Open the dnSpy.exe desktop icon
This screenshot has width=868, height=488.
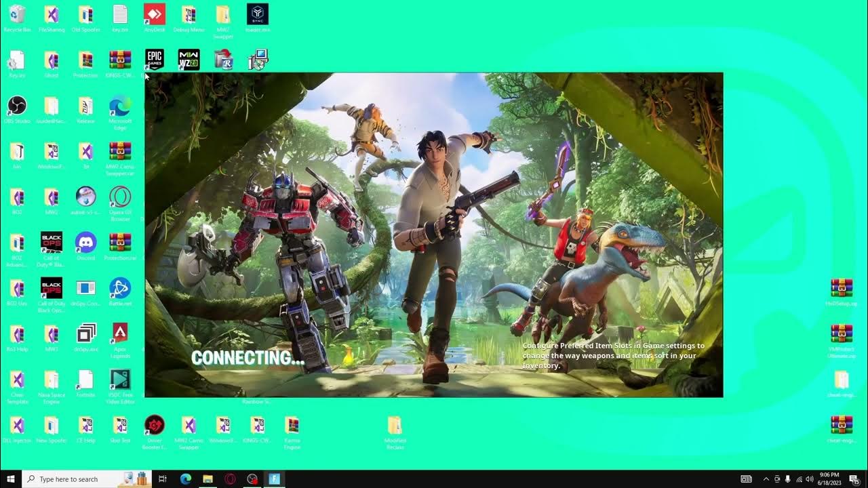(85, 338)
